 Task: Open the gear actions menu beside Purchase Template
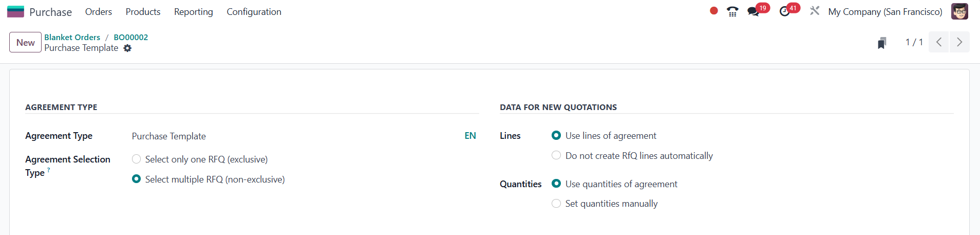(127, 48)
